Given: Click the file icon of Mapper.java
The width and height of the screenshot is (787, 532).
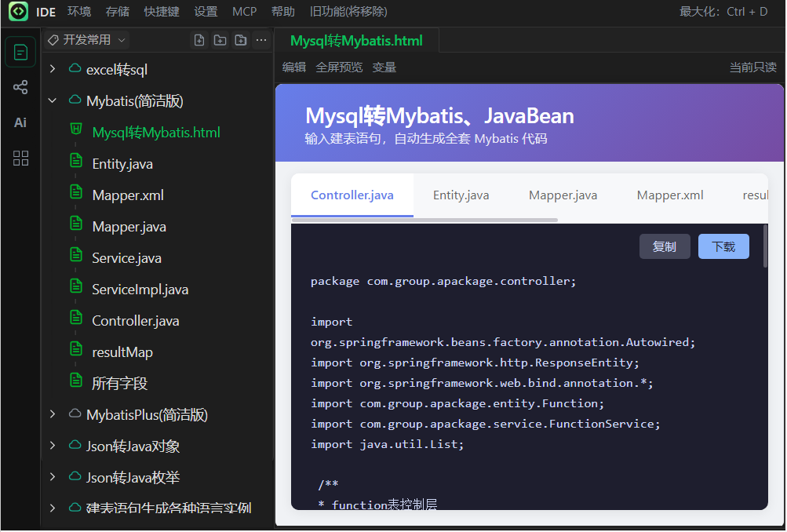Looking at the screenshot, I should coord(76,224).
